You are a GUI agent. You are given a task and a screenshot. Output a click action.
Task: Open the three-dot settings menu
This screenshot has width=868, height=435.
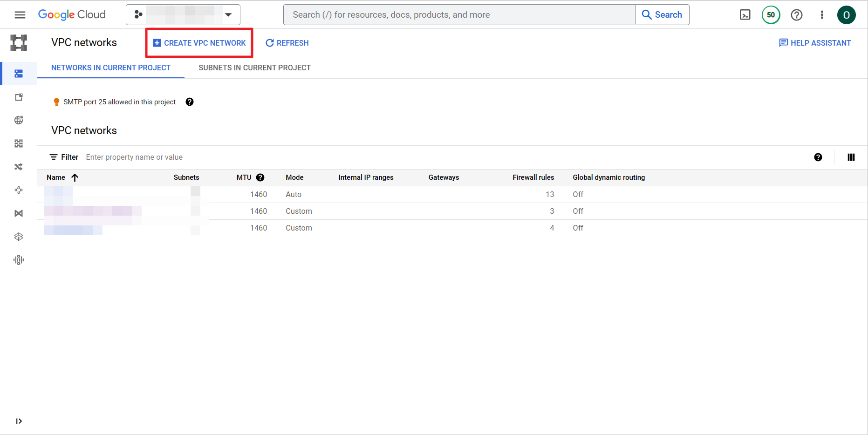click(822, 15)
